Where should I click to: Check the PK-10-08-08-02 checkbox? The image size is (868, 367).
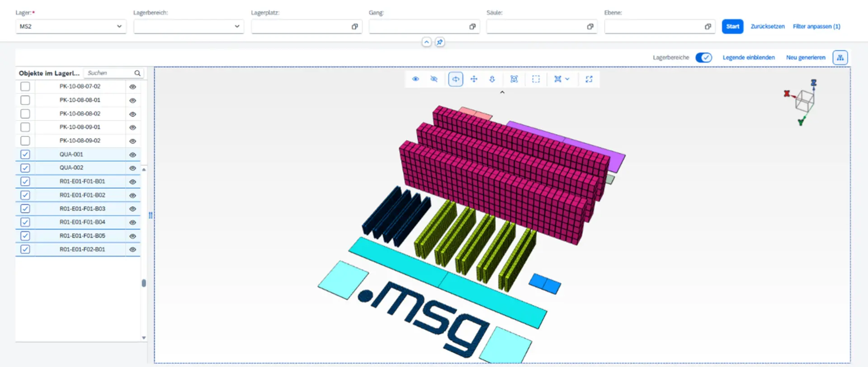point(25,113)
